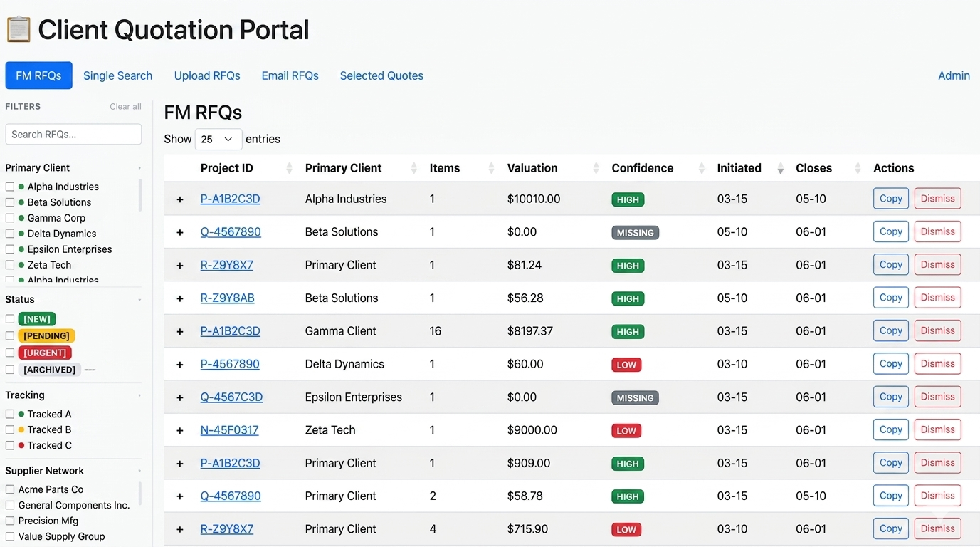
Task: Collapse the Primary Client filter section
Action: pos(139,168)
